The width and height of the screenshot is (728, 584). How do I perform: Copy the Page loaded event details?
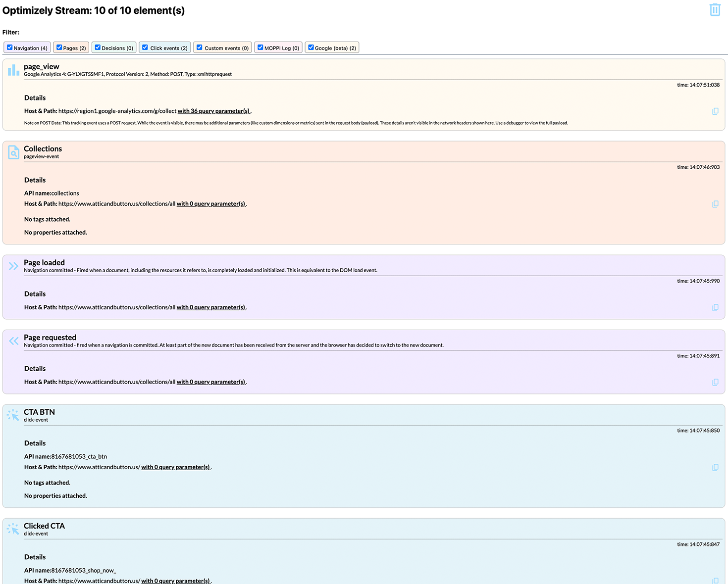715,307
